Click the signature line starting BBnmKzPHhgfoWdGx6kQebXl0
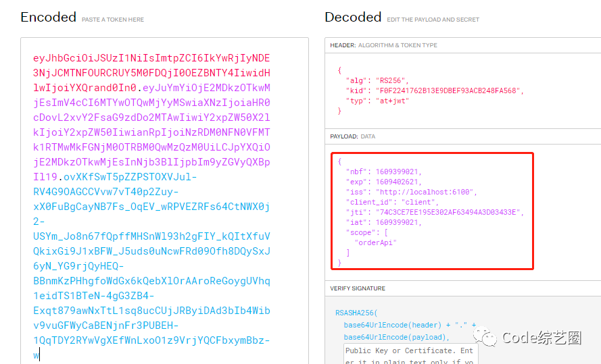601x364 pixels. coord(152,281)
